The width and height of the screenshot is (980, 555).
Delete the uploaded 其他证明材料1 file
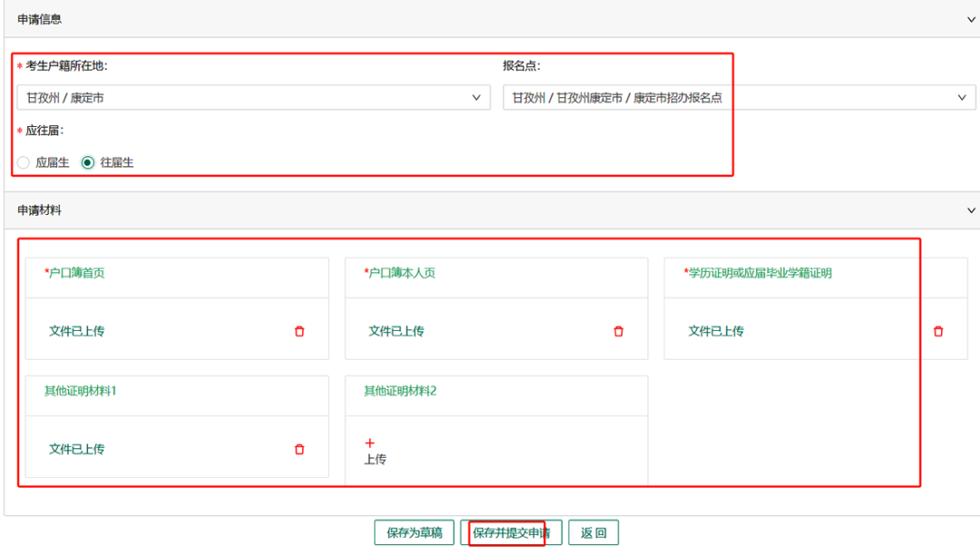(299, 450)
